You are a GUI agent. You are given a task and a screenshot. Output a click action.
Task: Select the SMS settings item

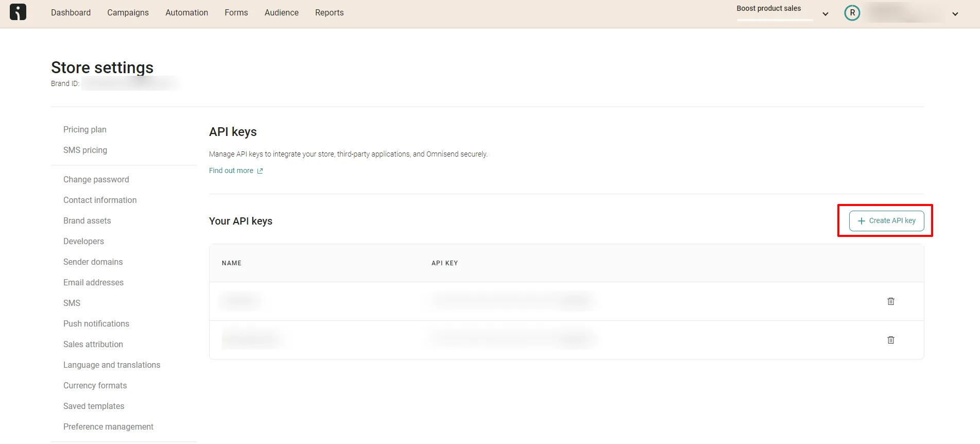click(72, 303)
